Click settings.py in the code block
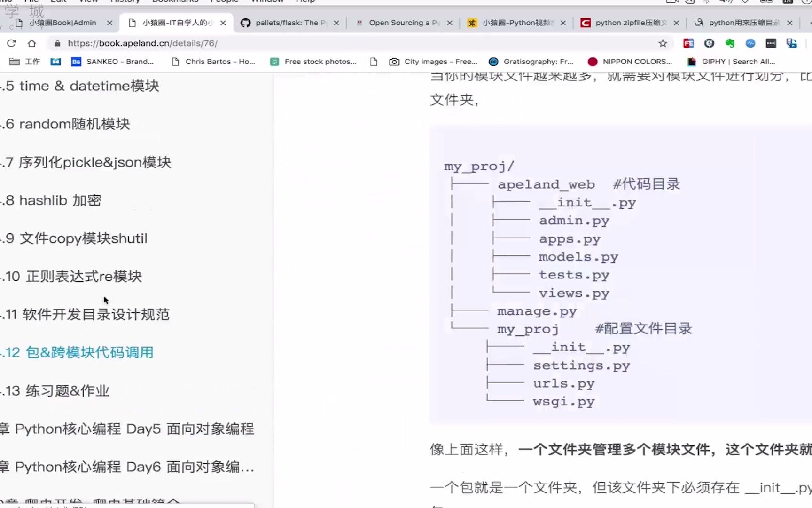 click(x=581, y=365)
